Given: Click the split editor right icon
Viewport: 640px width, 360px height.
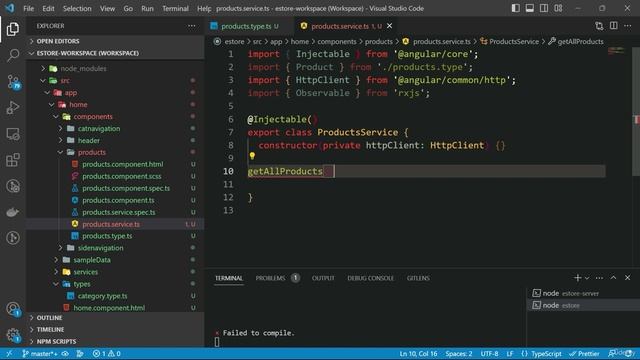Looking at the screenshot, I should tap(613, 26).
